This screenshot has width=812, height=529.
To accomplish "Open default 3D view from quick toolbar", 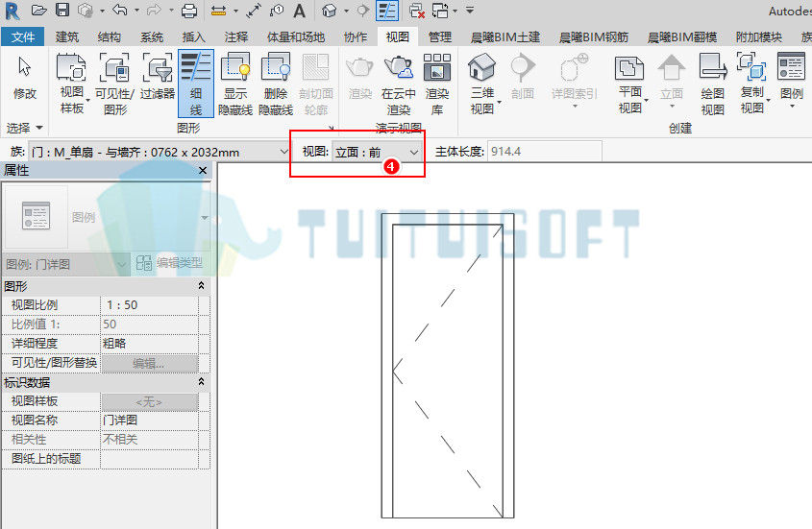I will 329,11.
